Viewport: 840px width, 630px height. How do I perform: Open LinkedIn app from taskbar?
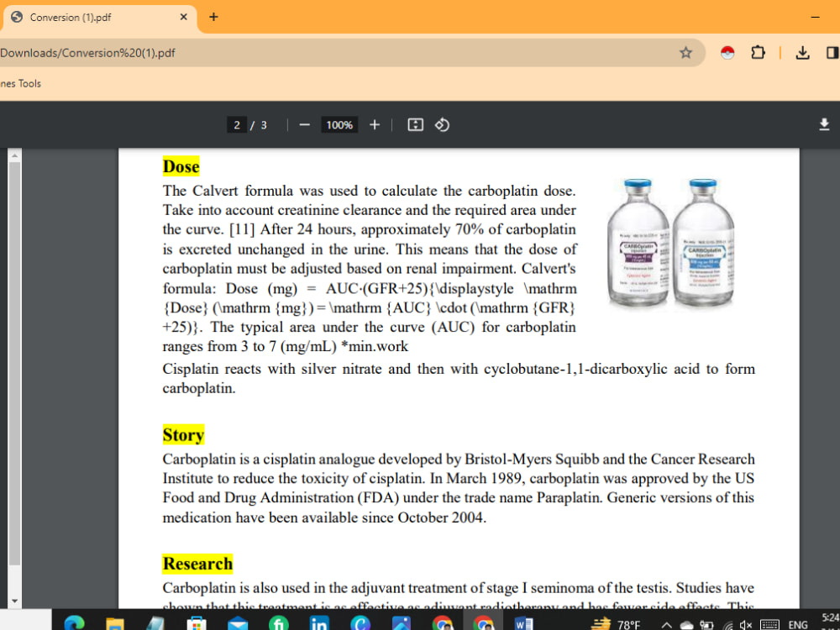(x=318, y=623)
